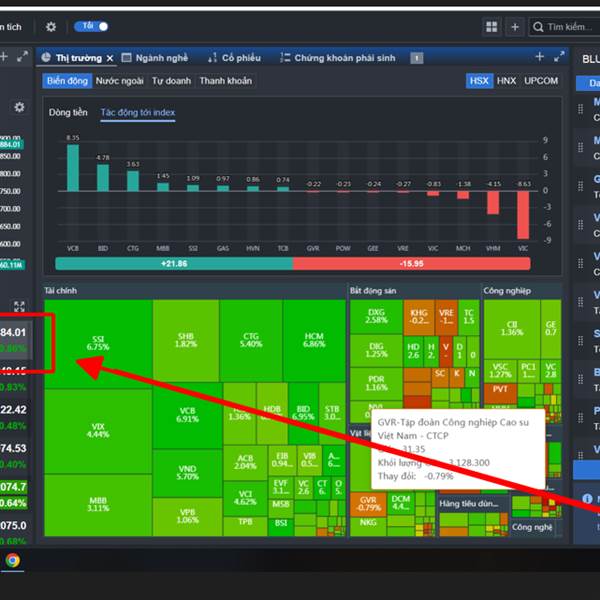Screen dimensions: 600x600
Task: Click the info icon in right sidebar
Action: (x=587, y=498)
